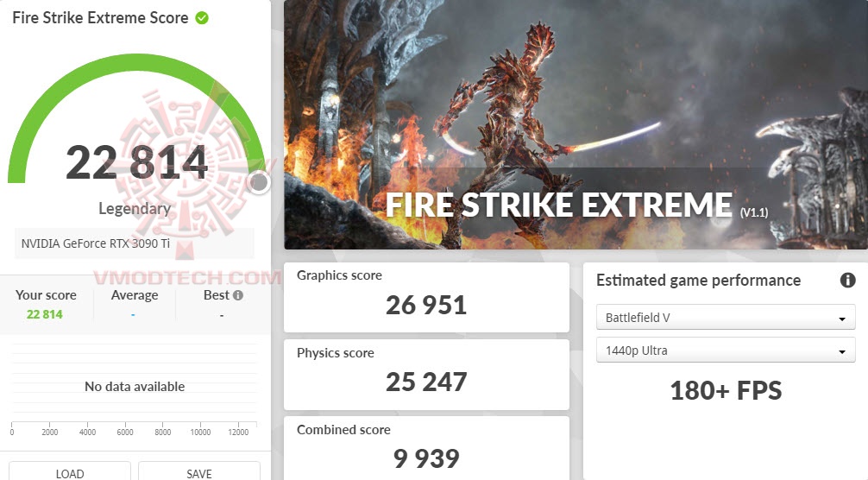Click the green Your score value
The image size is (868, 480).
tap(45, 314)
